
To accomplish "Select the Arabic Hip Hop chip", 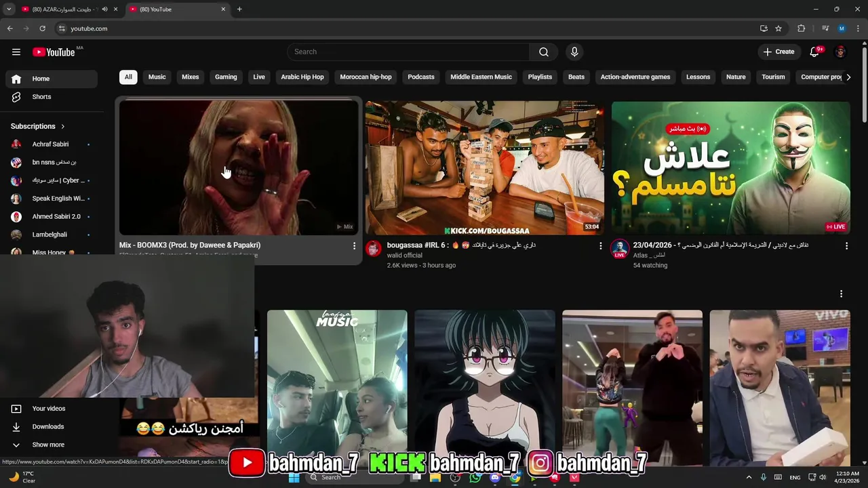I will pos(302,77).
